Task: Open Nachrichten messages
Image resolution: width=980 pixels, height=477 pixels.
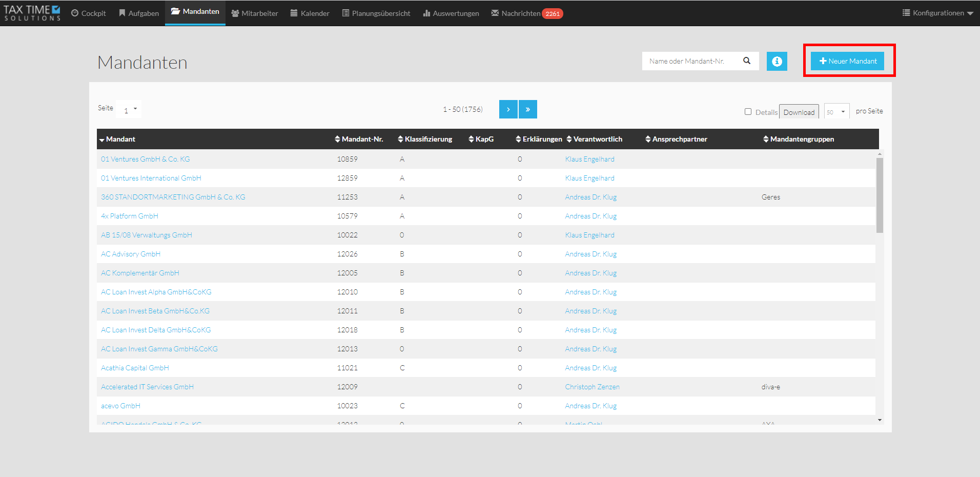Action: pos(516,13)
